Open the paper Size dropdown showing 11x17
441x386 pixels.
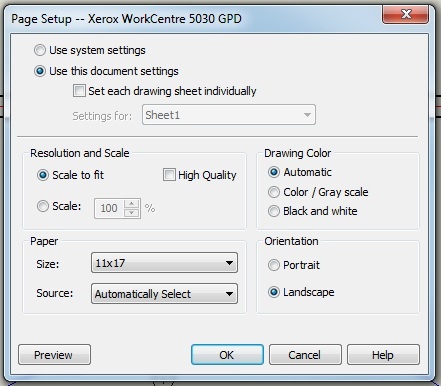tap(164, 263)
